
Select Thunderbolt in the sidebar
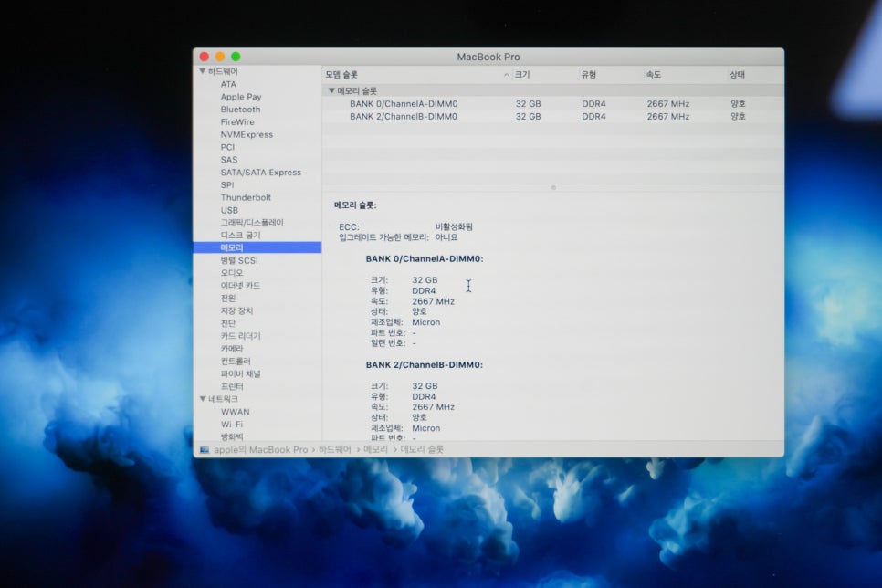point(246,197)
